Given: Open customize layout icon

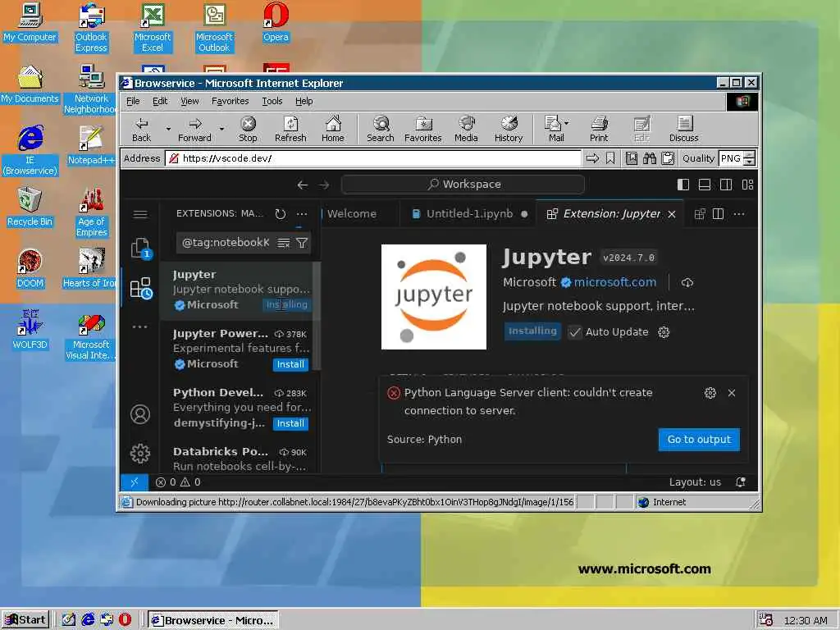Looking at the screenshot, I should (747, 185).
